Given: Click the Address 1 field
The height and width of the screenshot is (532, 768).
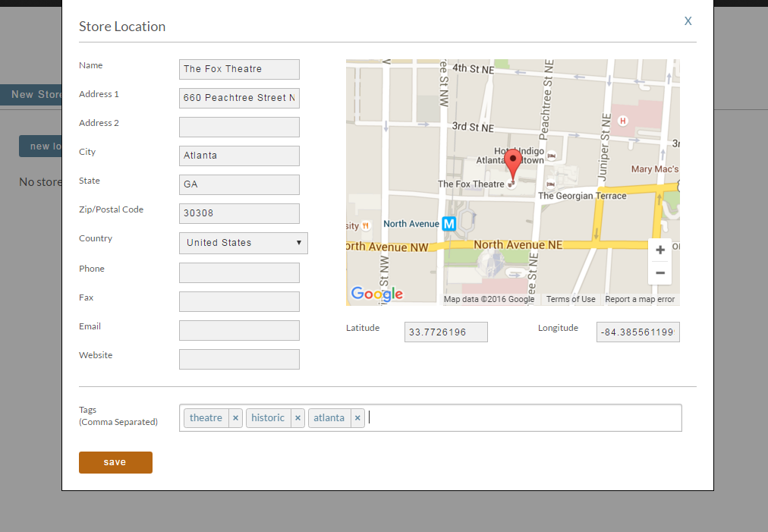Looking at the screenshot, I should (239, 98).
